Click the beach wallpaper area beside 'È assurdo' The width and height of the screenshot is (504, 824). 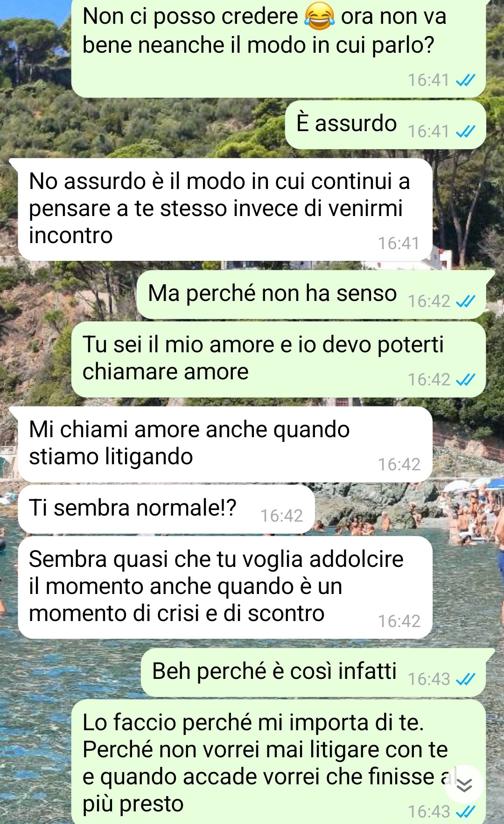click(x=140, y=126)
